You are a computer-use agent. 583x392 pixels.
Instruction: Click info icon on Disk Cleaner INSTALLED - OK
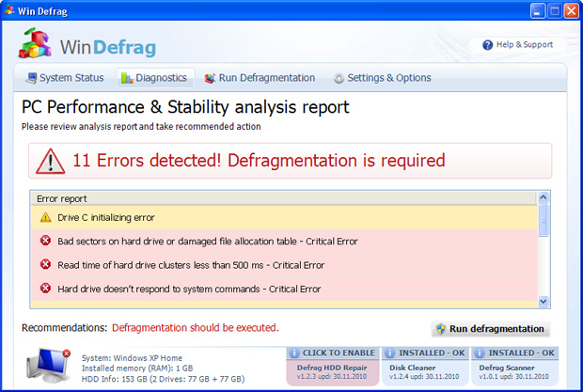[x=389, y=353]
